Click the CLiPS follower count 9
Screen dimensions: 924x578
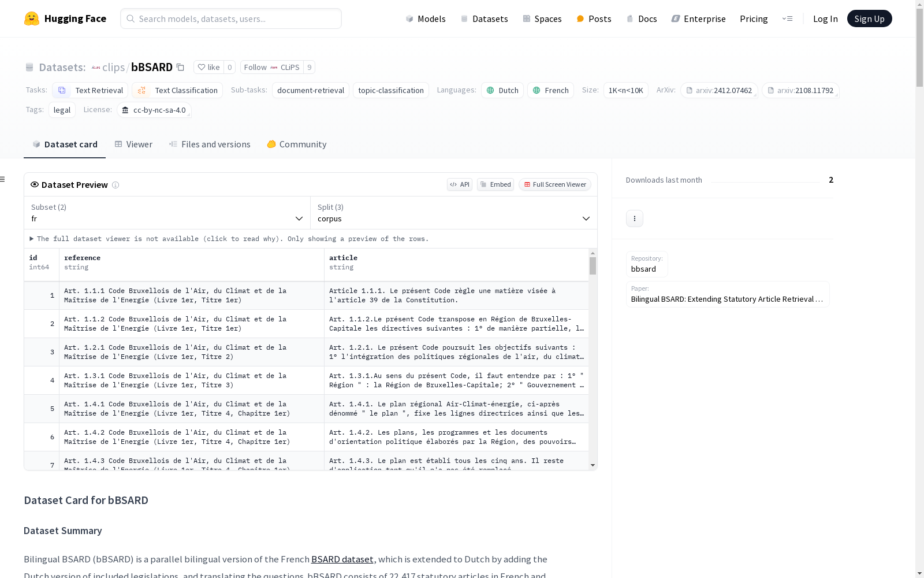click(x=310, y=67)
